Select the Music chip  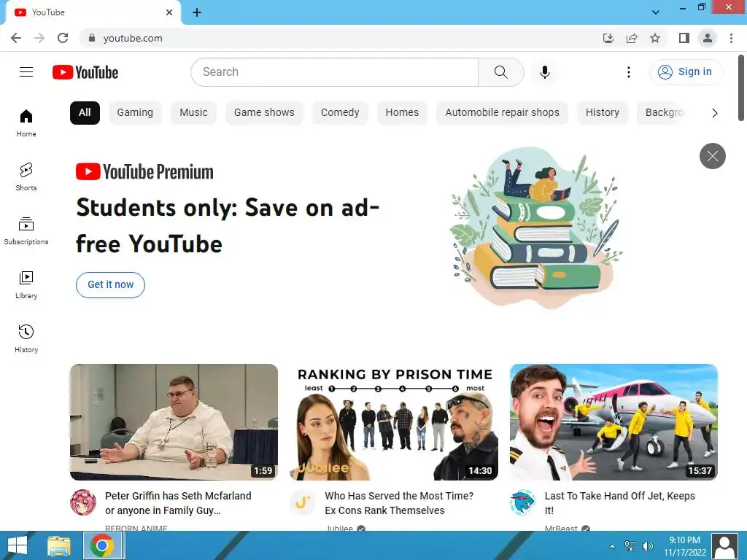[193, 113]
